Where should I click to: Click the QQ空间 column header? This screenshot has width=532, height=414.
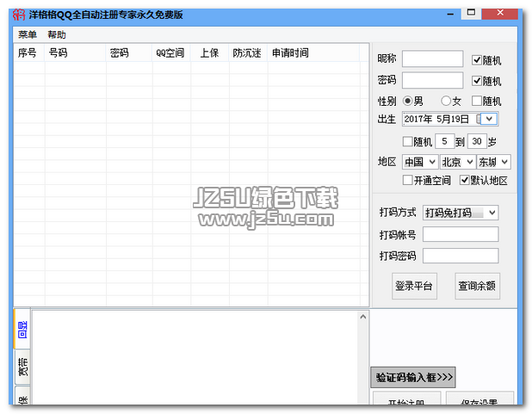pyautogui.click(x=171, y=53)
